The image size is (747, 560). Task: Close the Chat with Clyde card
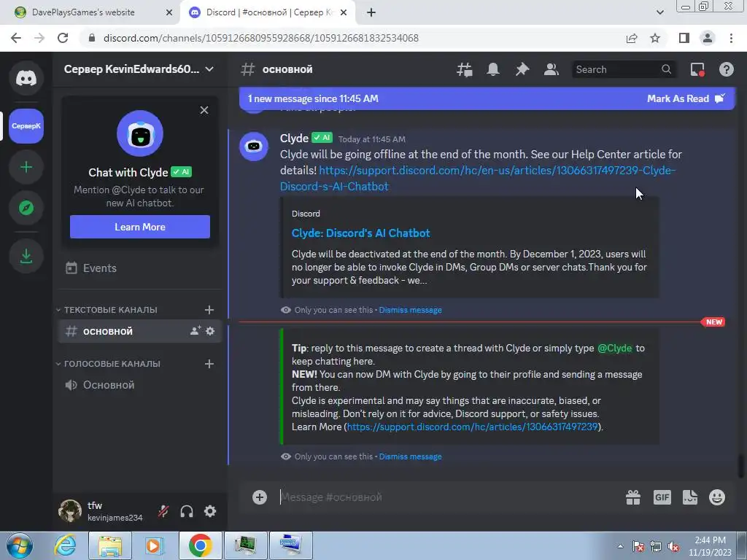click(204, 110)
